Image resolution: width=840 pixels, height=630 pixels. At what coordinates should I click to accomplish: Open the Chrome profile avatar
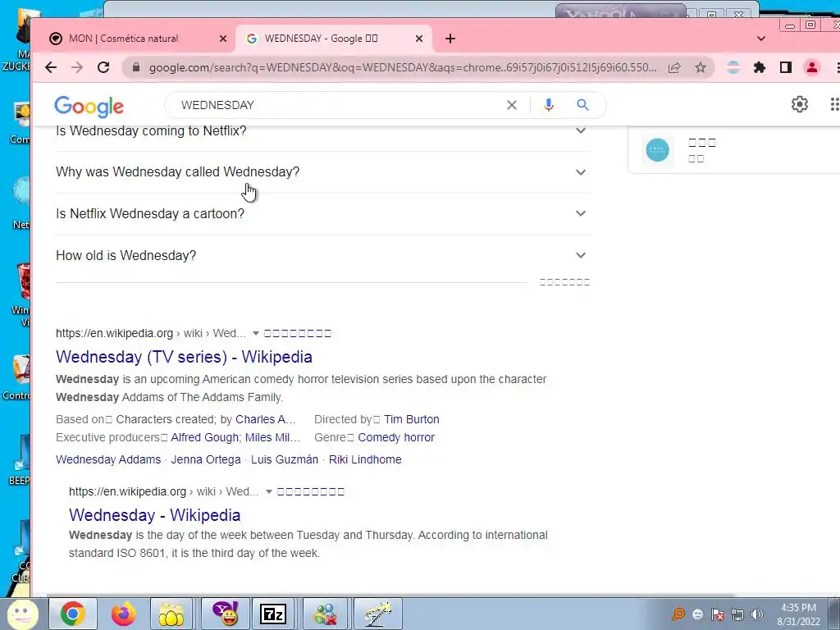(x=811, y=67)
